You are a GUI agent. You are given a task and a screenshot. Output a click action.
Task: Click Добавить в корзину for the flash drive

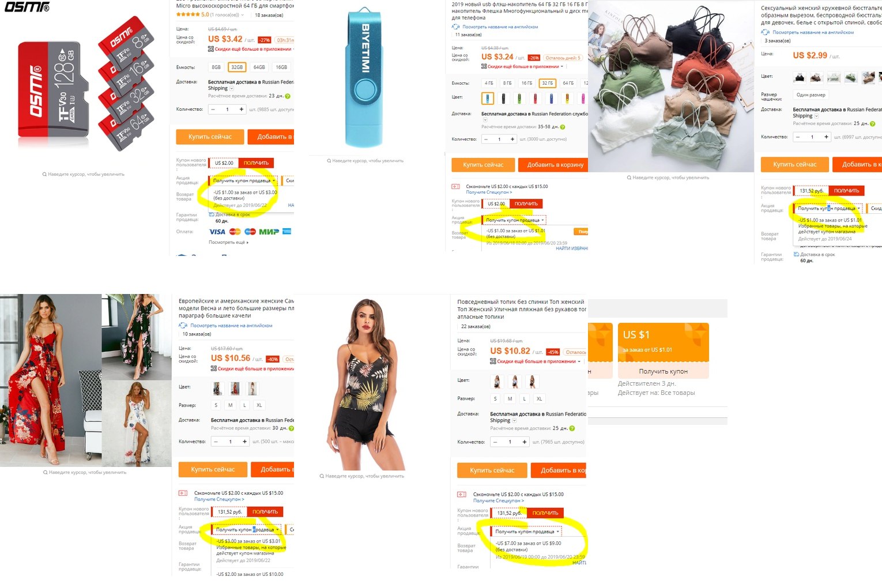(556, 164)
